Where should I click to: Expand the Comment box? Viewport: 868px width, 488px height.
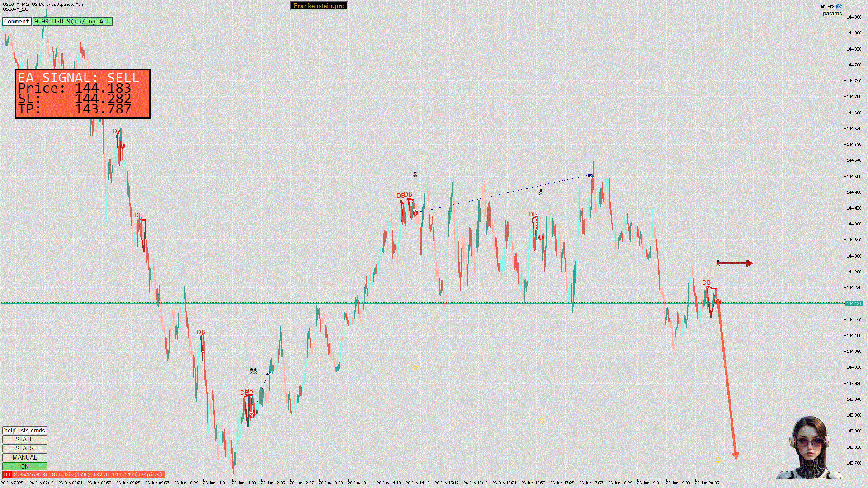[17, 21]
